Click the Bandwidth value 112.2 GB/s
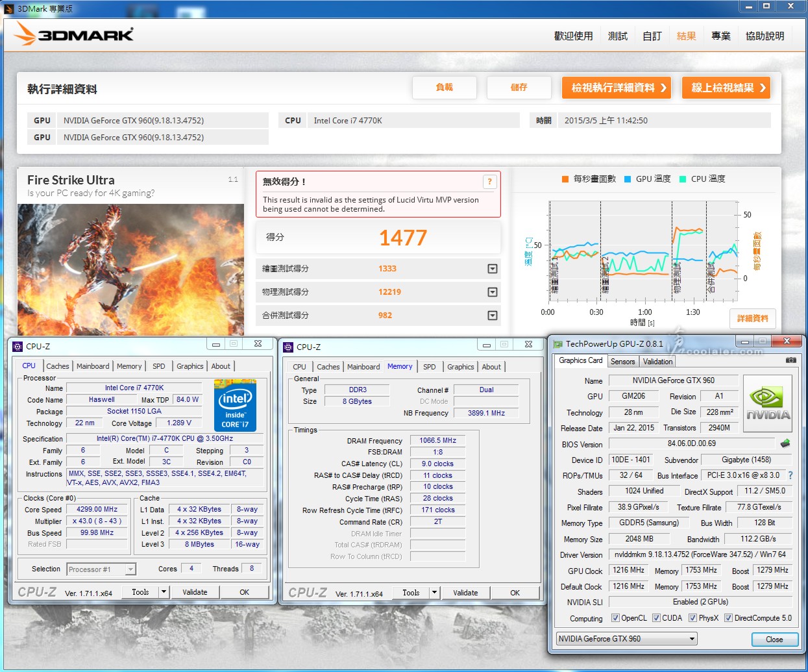The height and width of the screenshot is (672, 808). (x=758, y=539)
